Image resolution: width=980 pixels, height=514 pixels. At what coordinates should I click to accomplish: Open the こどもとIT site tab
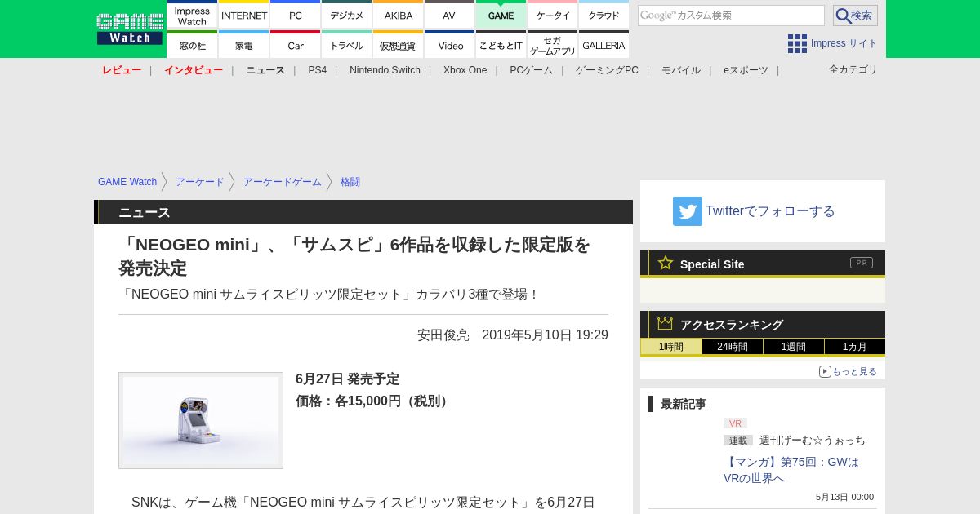click(x=501, y=45)
